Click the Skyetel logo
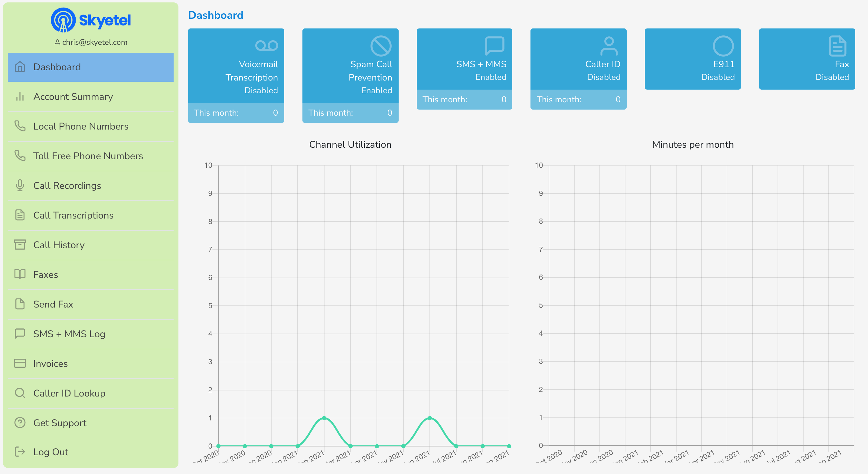Viewport: 868px width, 474px height. pos(91,20)
